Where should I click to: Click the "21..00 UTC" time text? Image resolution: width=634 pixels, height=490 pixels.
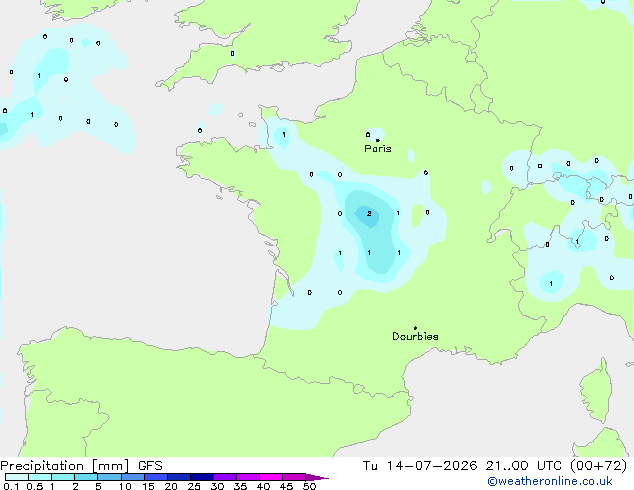coord(524,466)
